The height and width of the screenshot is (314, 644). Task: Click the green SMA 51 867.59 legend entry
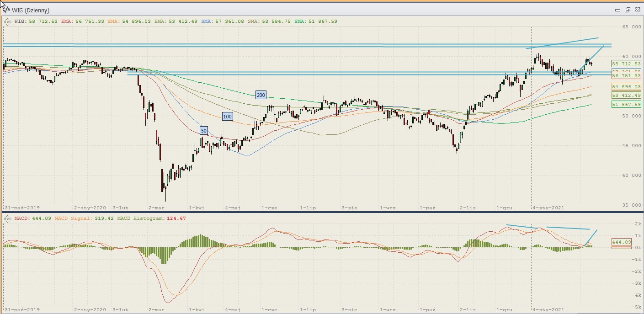(x=316, y=21)
